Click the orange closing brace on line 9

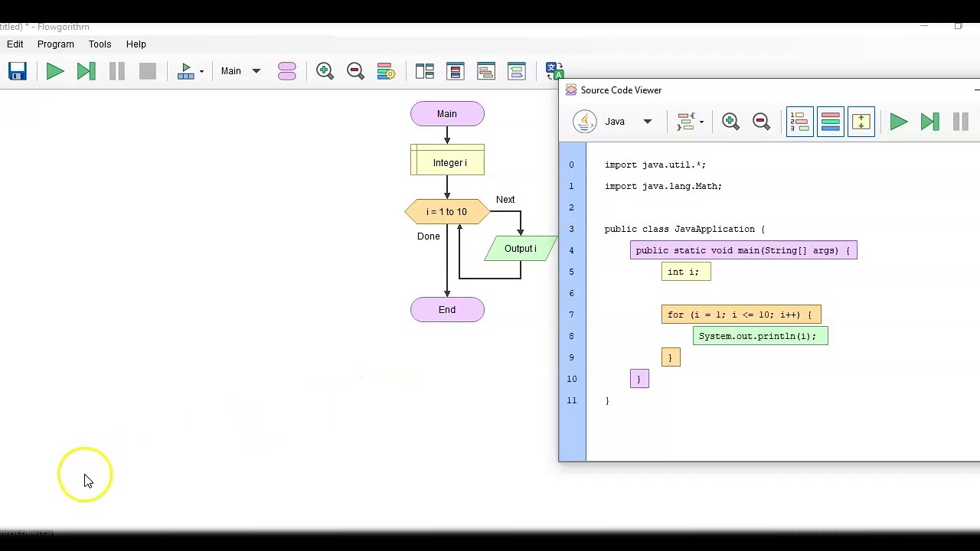(x=671, y=357)
